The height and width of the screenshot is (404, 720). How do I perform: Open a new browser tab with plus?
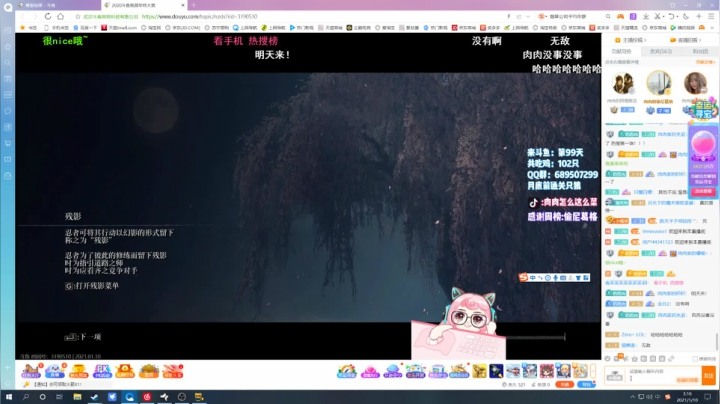(x=193, y=5)
